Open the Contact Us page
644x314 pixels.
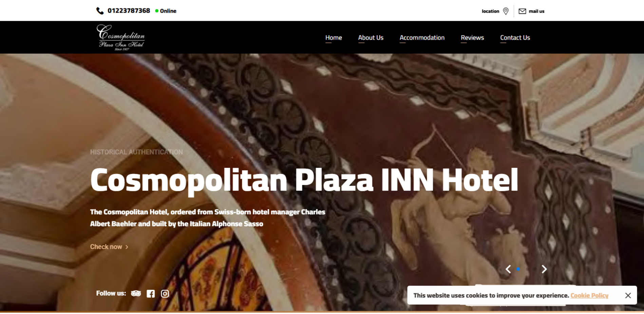click(x=515, y=38)
